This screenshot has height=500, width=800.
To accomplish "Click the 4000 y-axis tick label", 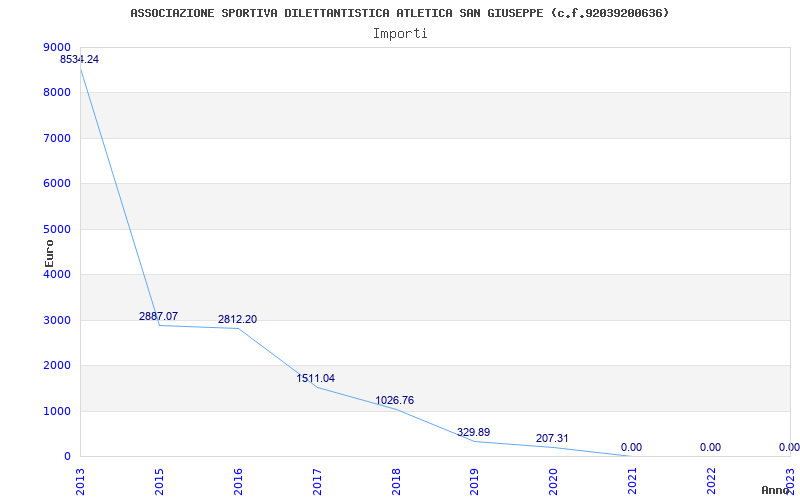I will pos(57,274).
